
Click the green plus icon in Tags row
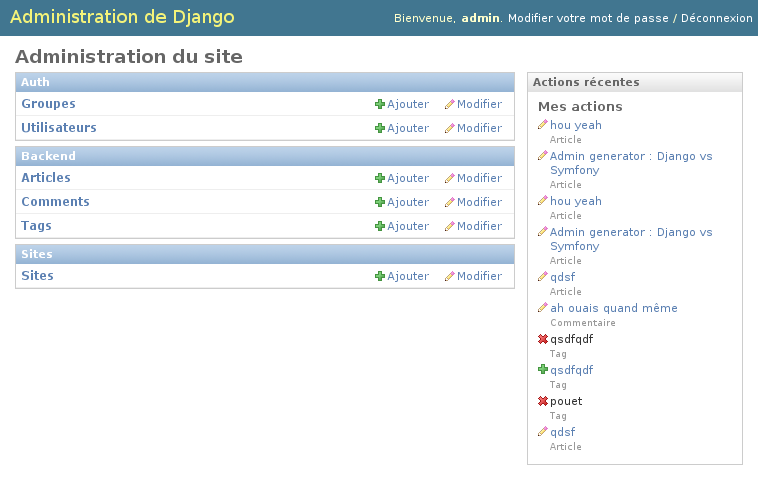pos(380,226)
